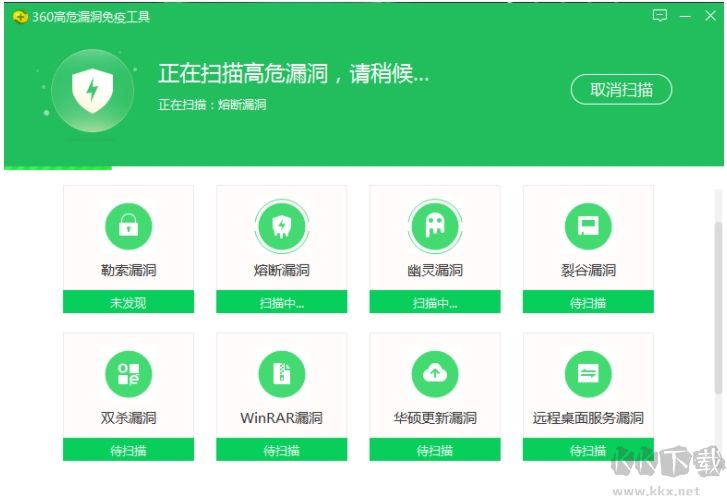
Task: Click the 正在扫描：熔断漏洞 status line
Action: coord(212,105)
